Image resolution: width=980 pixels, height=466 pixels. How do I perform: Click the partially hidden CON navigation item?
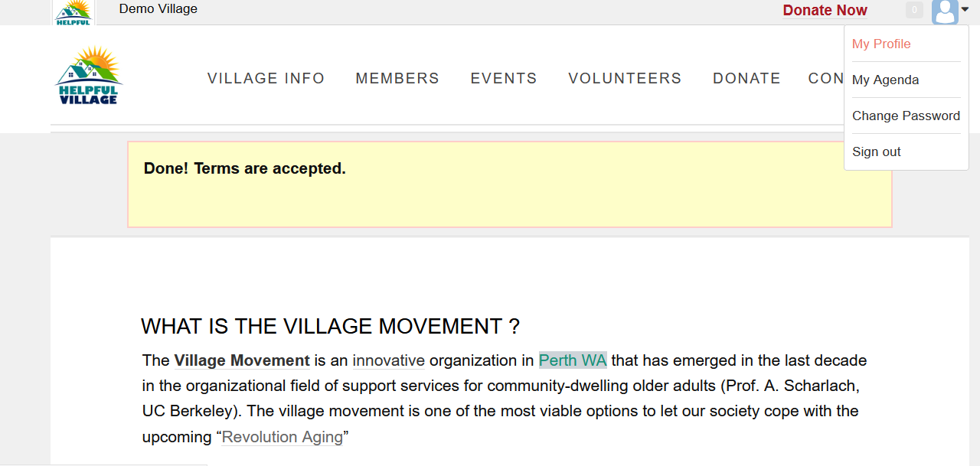[826, 78]
